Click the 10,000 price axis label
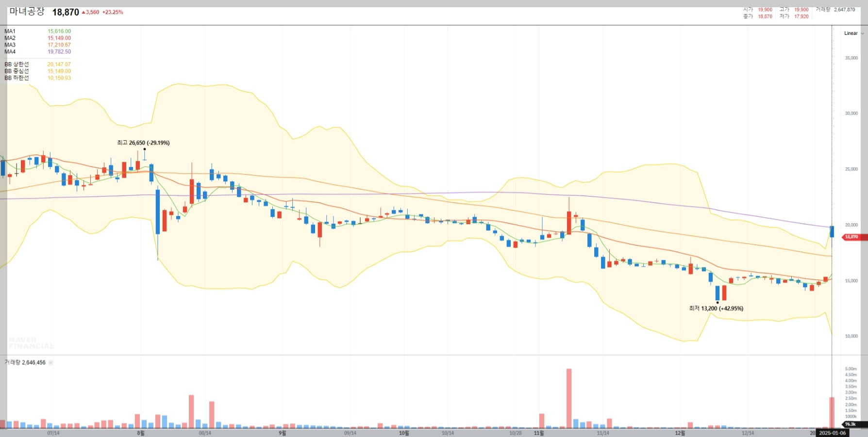 pyautogui.click(x=851, y=336)
